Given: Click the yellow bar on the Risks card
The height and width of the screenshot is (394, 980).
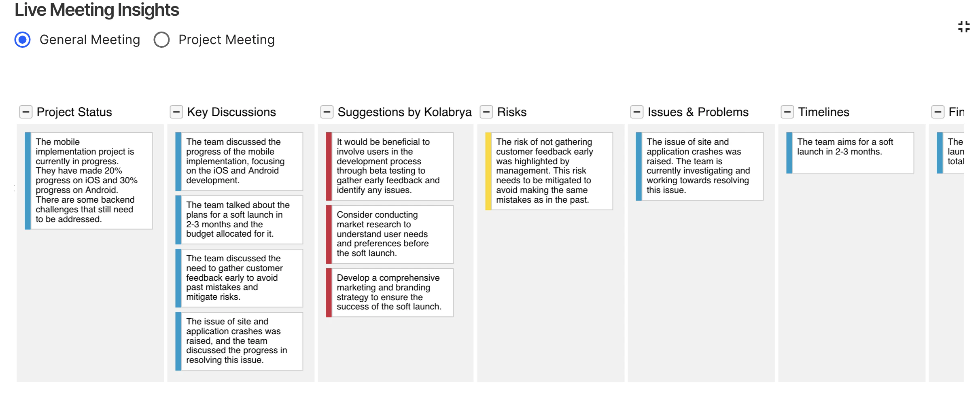Looking at the screenshot, I should 488,171.
